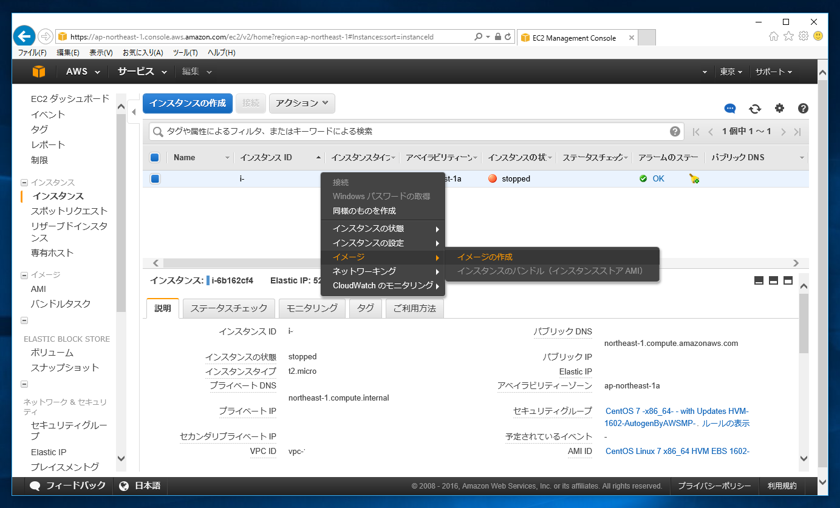Switch to the モニタリング tab
The height and width of the screenshot is (508, 840).
tap(312, 308)
